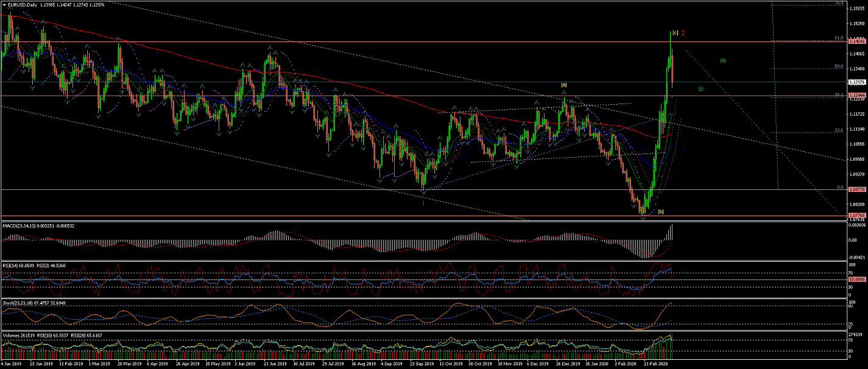Select the 23.6 Fibonacci level label
The width and height of the screenshot is (868, 369).
click(839, 129)
